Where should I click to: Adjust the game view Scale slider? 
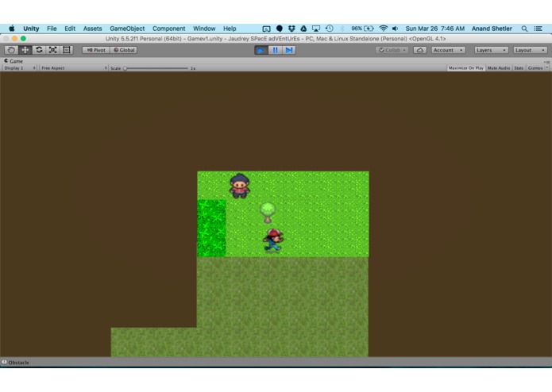tap(156, 68)
